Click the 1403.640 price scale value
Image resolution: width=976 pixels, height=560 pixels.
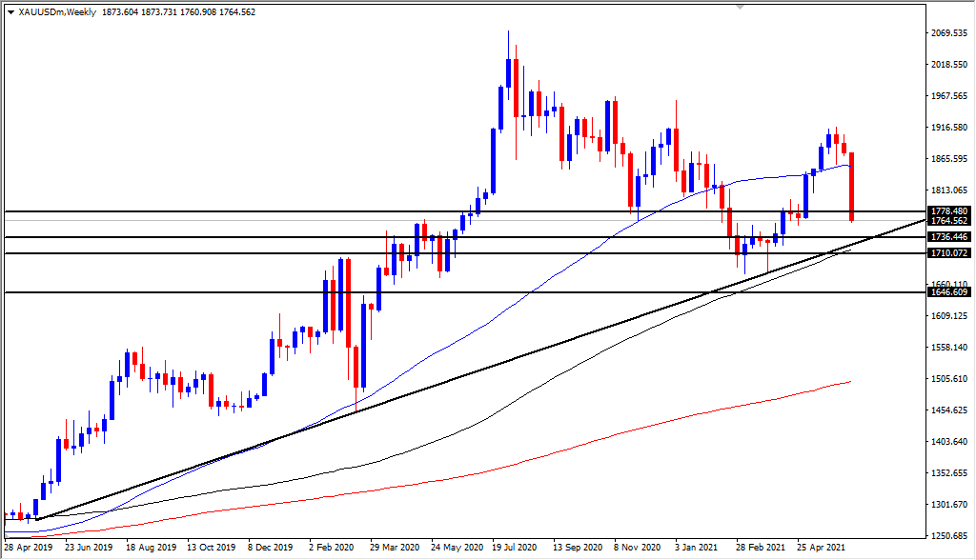pyautogui.click(x=949, y=442)
